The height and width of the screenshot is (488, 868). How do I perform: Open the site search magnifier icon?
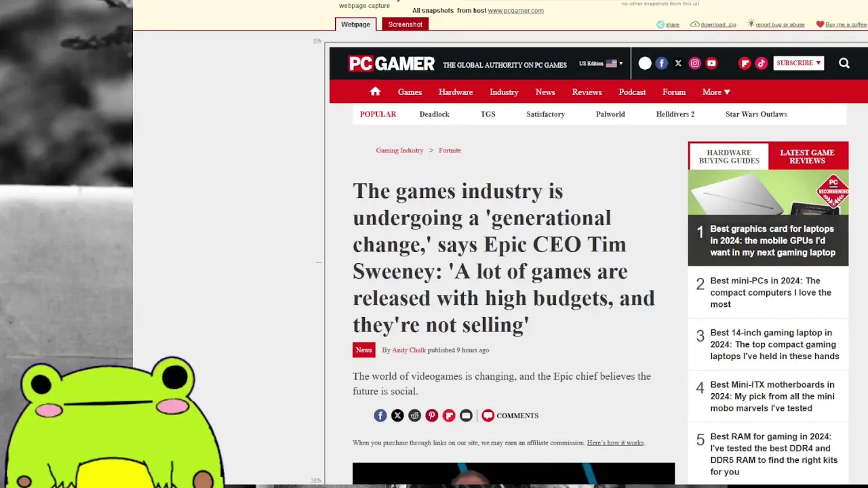pos(844,63)
